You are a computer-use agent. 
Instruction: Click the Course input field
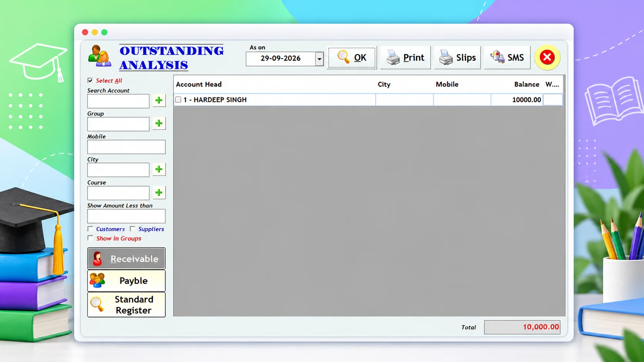point(118,193)
